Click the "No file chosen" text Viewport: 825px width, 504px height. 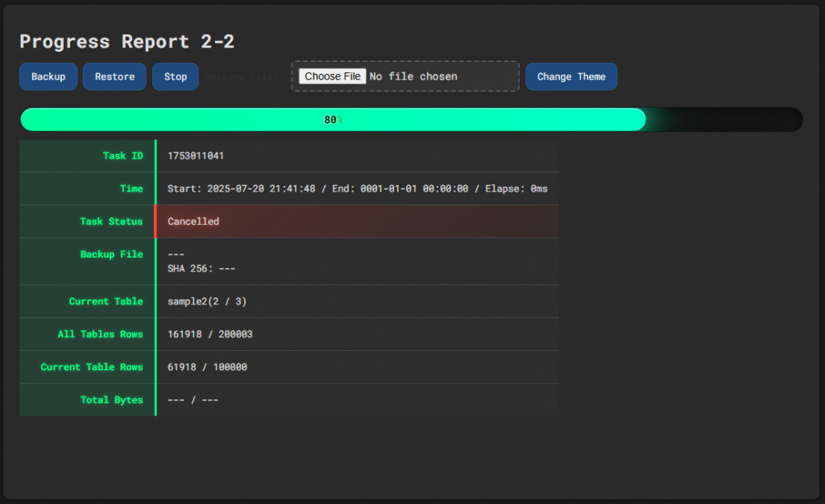coord(413,76)
